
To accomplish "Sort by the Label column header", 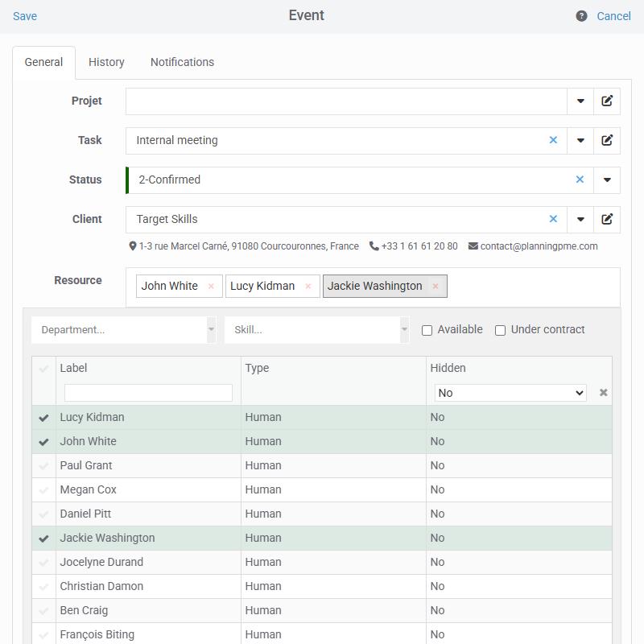I will tap(73, 368).
